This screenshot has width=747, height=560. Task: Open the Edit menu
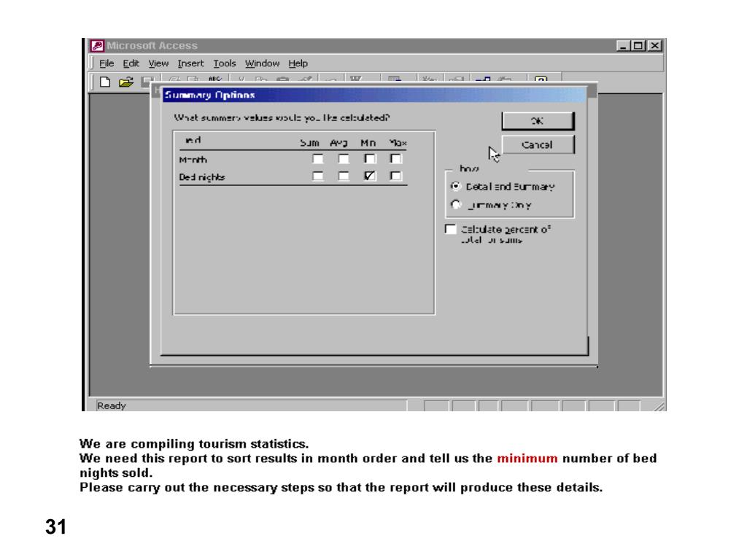click(131, 63)
